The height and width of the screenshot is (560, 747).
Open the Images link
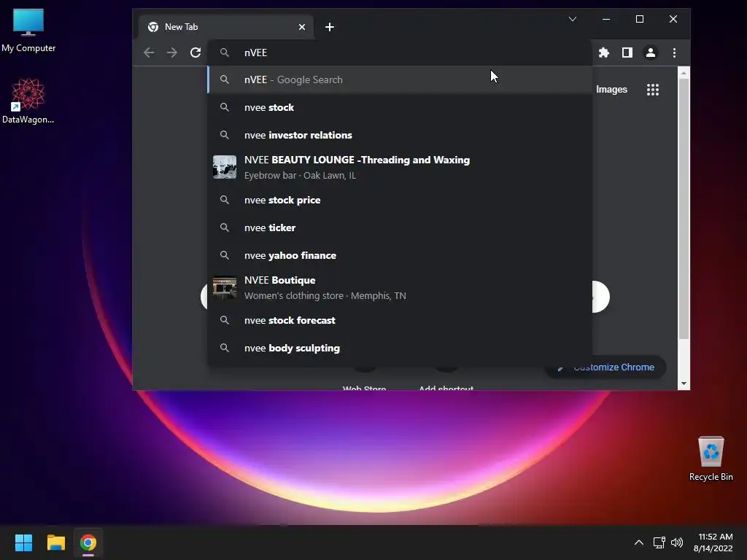click(611, 90)
